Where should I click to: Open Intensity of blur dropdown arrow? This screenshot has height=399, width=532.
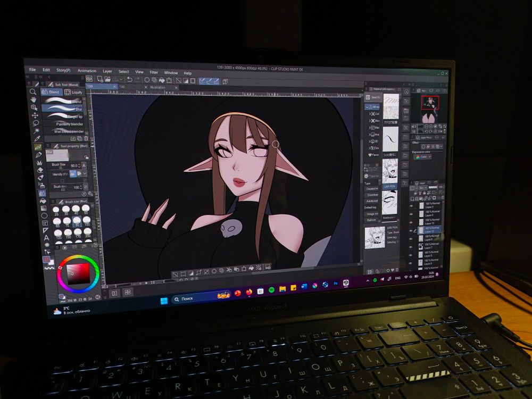coord(85,173)
